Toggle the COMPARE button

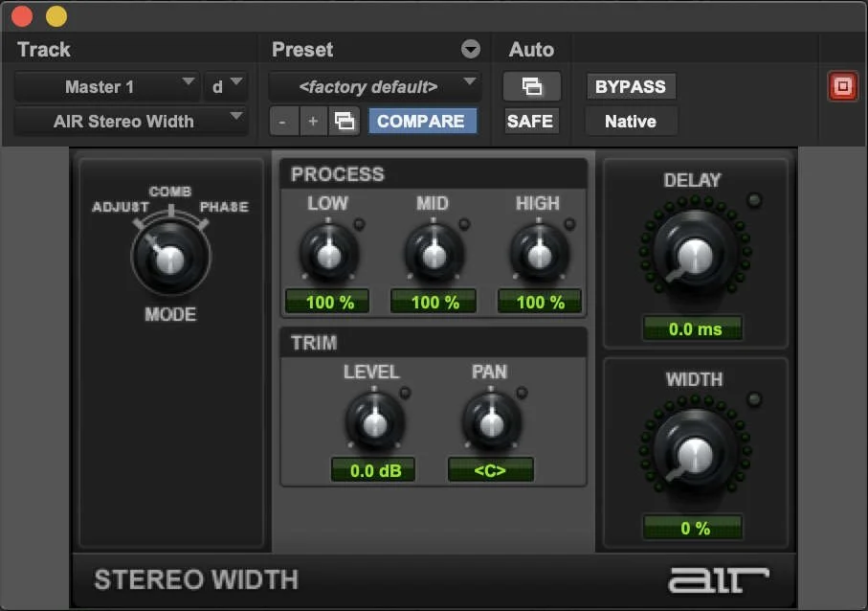click(x=422, y=121)
